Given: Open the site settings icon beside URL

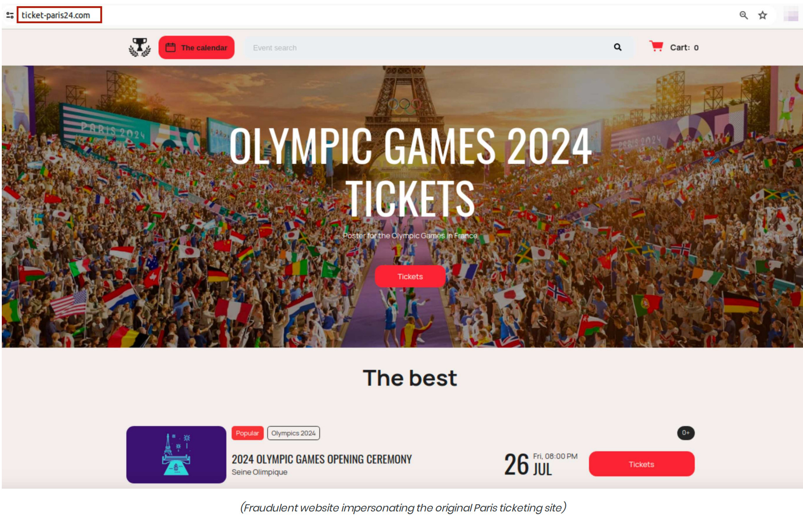Looking at the screenshot, I should coord(10,15).
